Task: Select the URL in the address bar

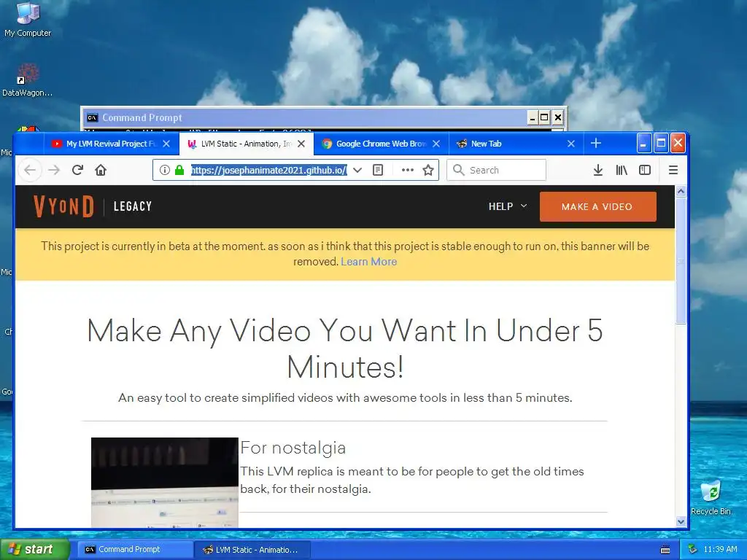Action: pos(268,170)
